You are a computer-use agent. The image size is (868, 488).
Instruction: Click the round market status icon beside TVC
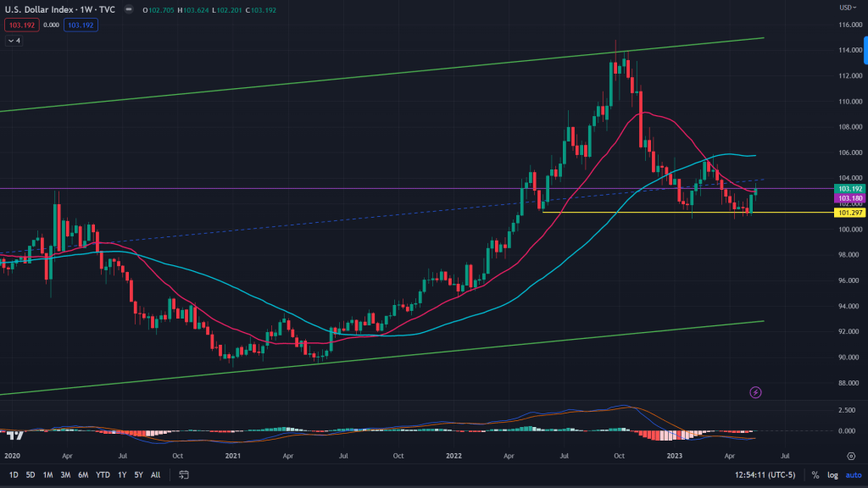[128, 11]
